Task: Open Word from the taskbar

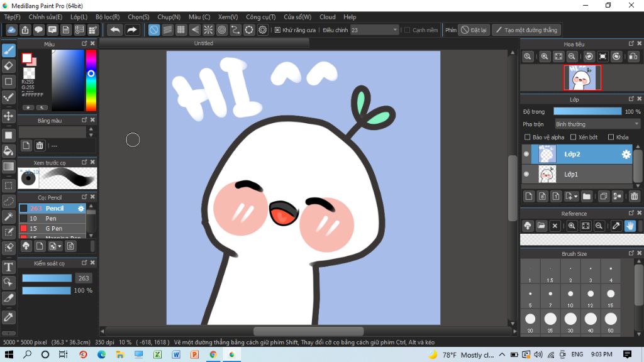Action: click(x=176, y=354)
